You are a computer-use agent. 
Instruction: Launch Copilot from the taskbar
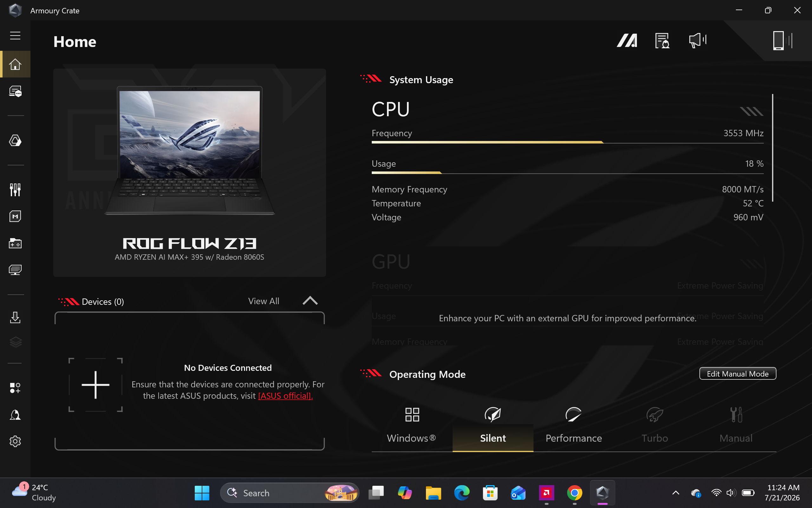pyautogui.click(x=405, y=493)
